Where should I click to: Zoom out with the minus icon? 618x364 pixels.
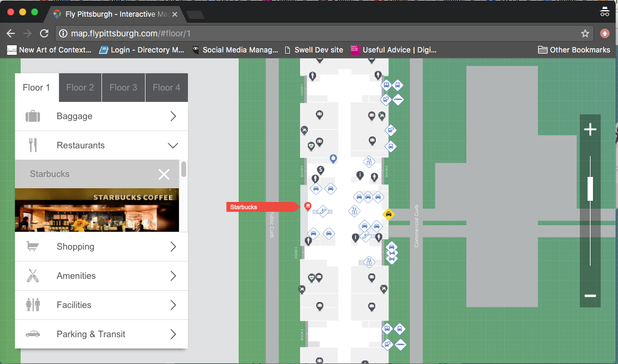click(x=590, y=296)
